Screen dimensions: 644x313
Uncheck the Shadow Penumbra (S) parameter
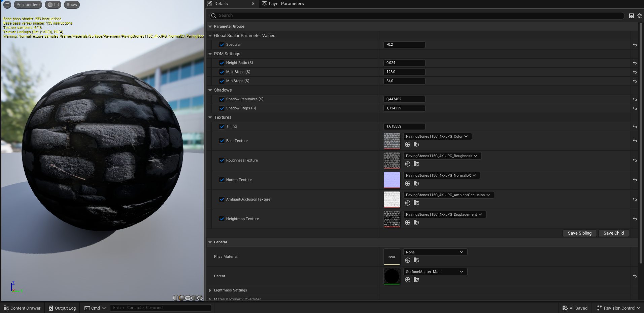pos(222,99)
